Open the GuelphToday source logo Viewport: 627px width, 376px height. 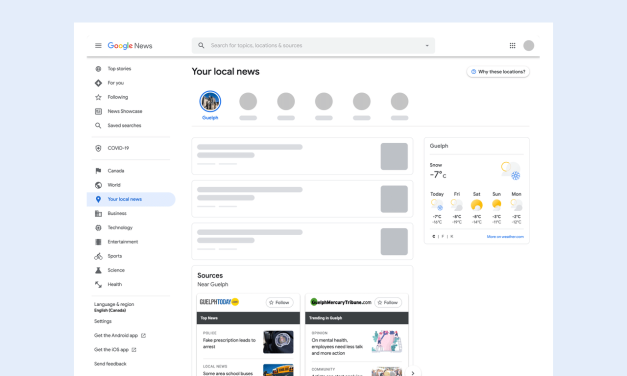[x=219, y=302]
